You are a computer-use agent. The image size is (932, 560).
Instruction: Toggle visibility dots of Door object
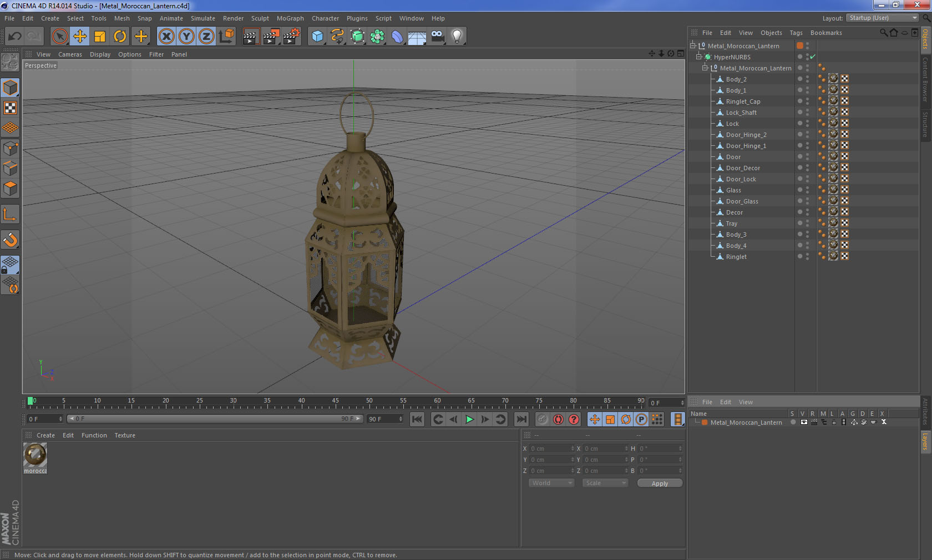[x=807, y=156]
